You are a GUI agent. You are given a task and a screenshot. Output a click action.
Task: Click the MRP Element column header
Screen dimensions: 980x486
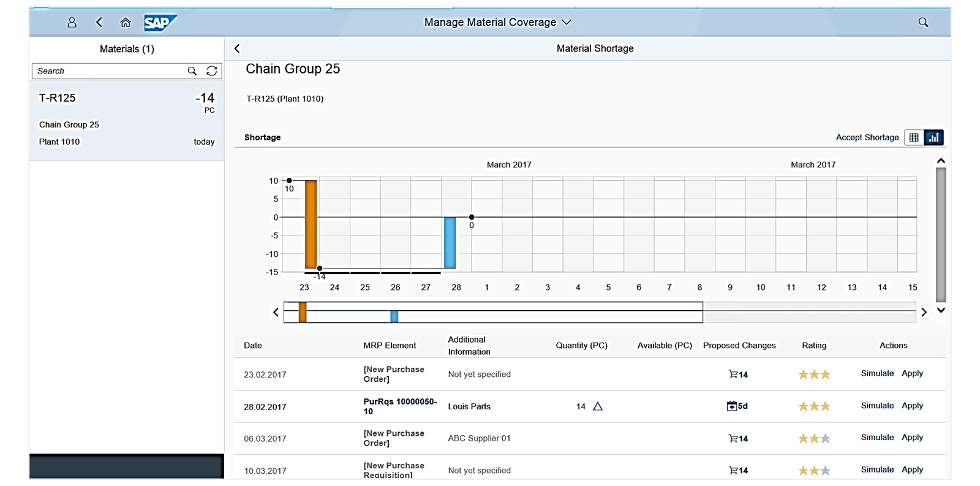click(390, 346)
